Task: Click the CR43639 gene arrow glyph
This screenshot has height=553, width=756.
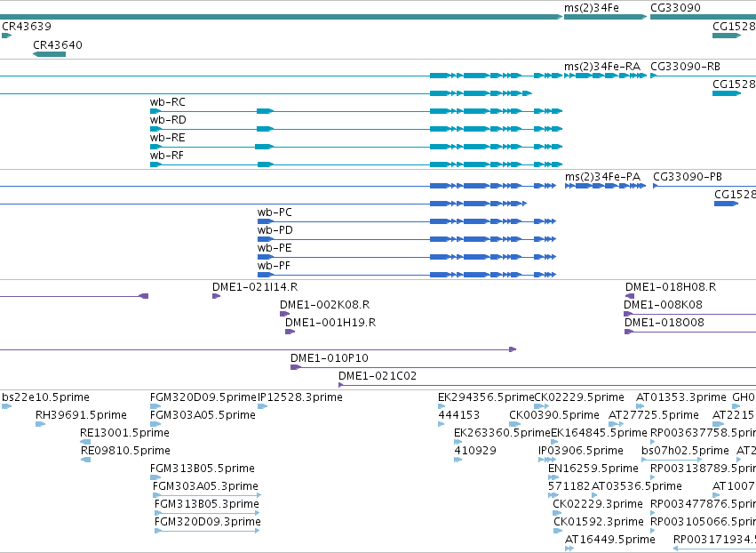Action: click(7, 36)
